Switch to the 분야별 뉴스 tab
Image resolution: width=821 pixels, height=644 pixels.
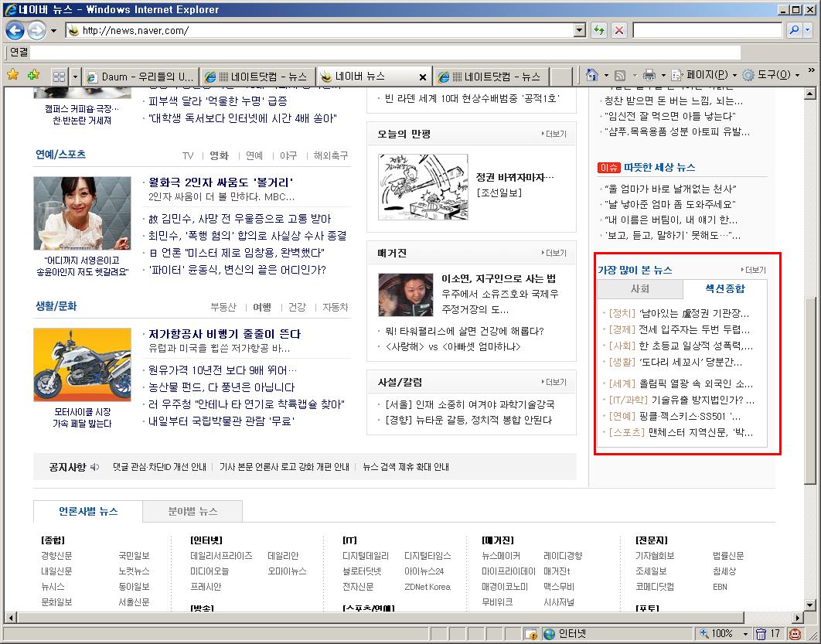point(192,512)
